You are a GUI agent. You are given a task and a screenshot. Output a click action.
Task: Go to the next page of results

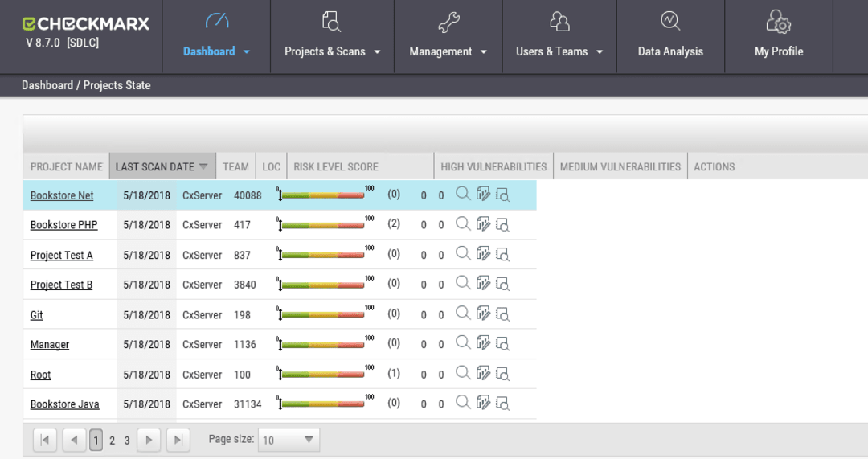149,440
